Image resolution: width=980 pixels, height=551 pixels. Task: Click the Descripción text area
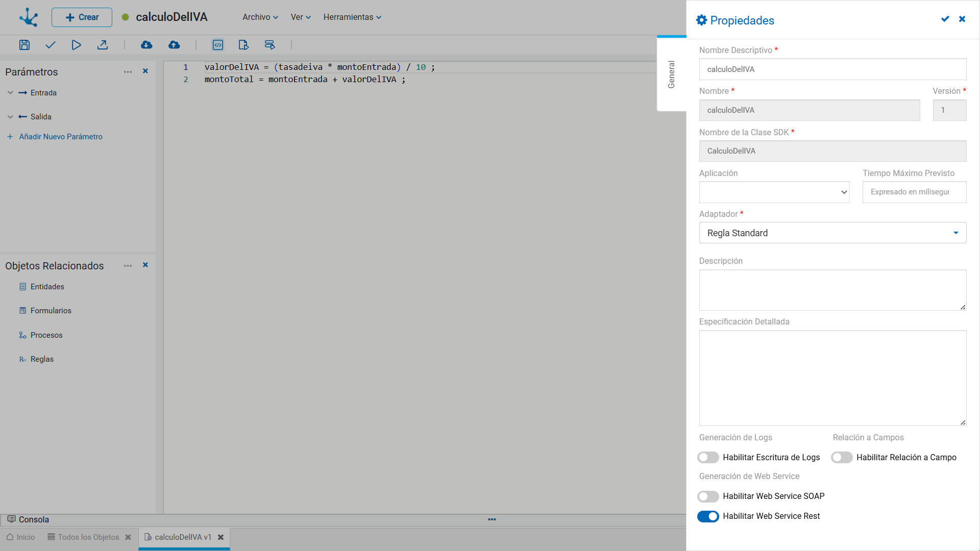(832, 290)
